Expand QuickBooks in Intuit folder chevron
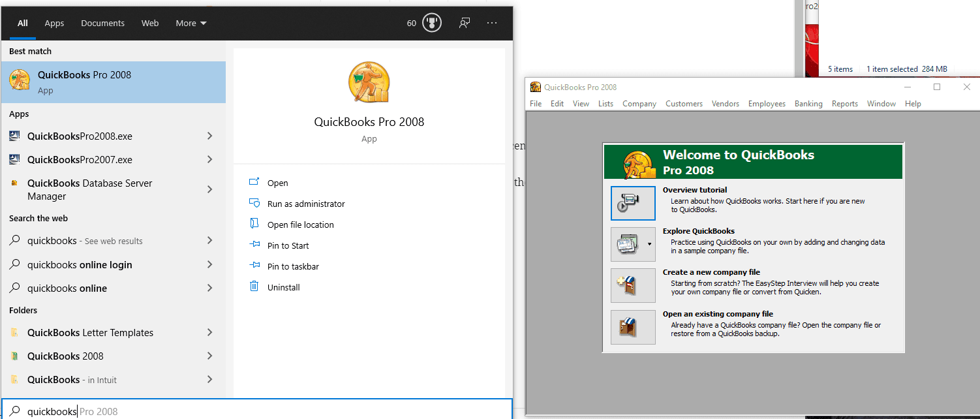The image size is (980, 419). click(x=209, y=379)
